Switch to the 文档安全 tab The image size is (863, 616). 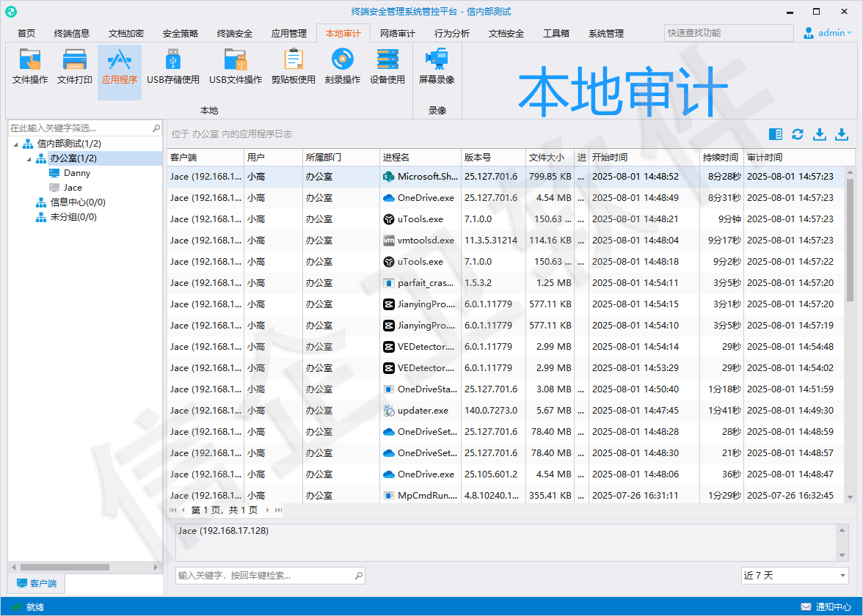tap(506, 34)
